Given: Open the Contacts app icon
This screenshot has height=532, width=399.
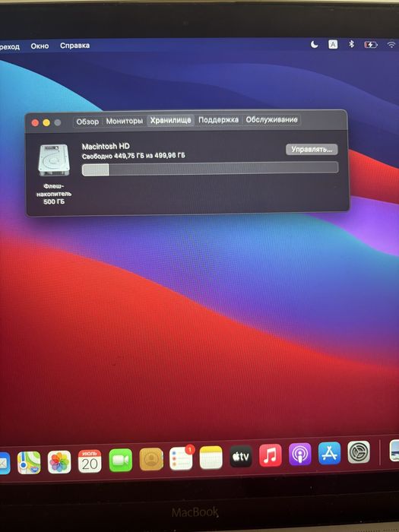Looking at the screenshot, I should [151, 459].
